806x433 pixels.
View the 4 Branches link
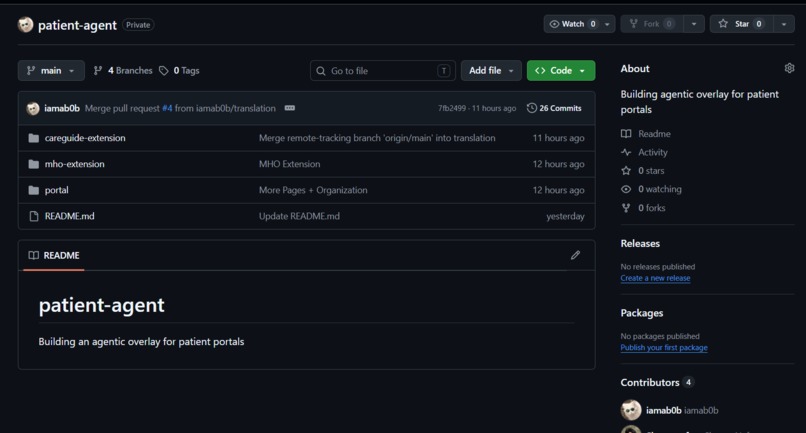123,70
